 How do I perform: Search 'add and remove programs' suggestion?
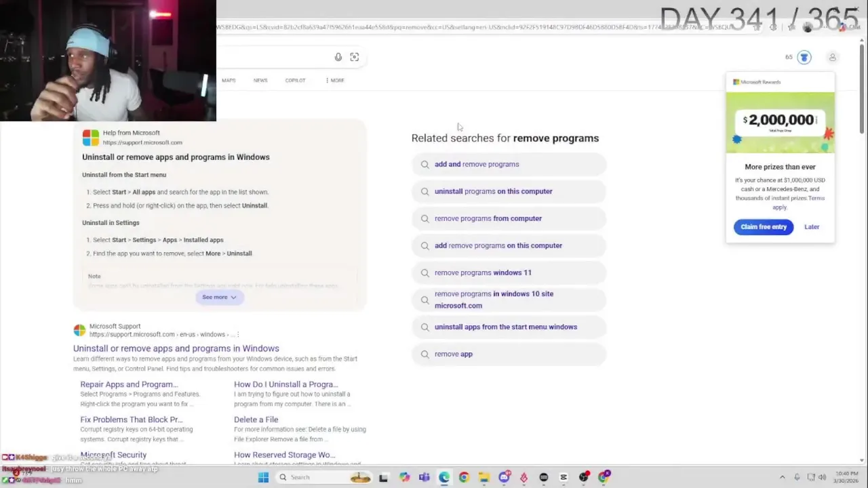509,164
